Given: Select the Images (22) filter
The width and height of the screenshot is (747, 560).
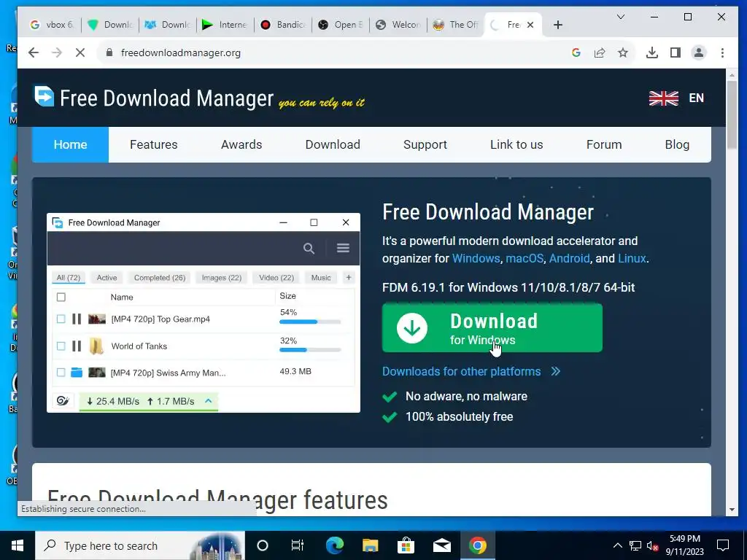Looking at the screenshot, I should tap(222, 278).
